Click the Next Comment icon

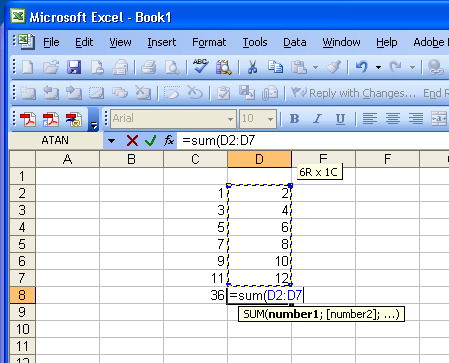[74, 93]
